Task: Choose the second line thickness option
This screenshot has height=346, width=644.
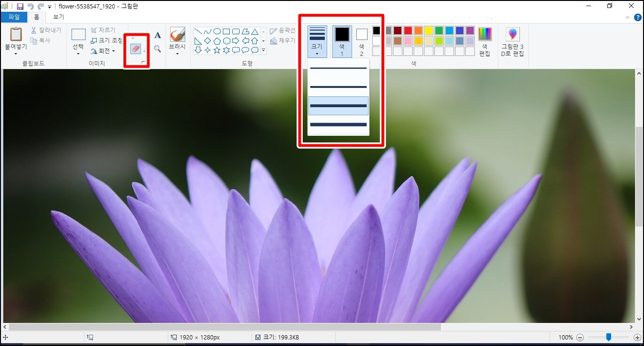Action: pyautogui.click(x=338, y=87)
